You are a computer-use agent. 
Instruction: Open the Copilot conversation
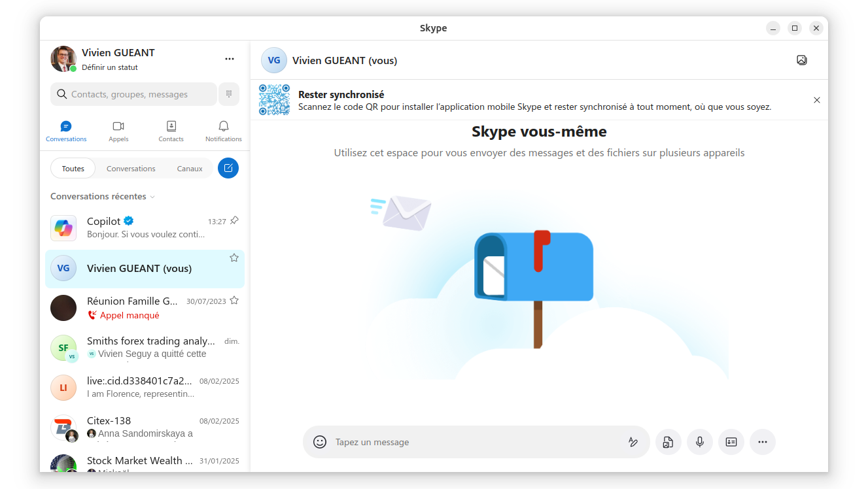(x=145, y=228)
